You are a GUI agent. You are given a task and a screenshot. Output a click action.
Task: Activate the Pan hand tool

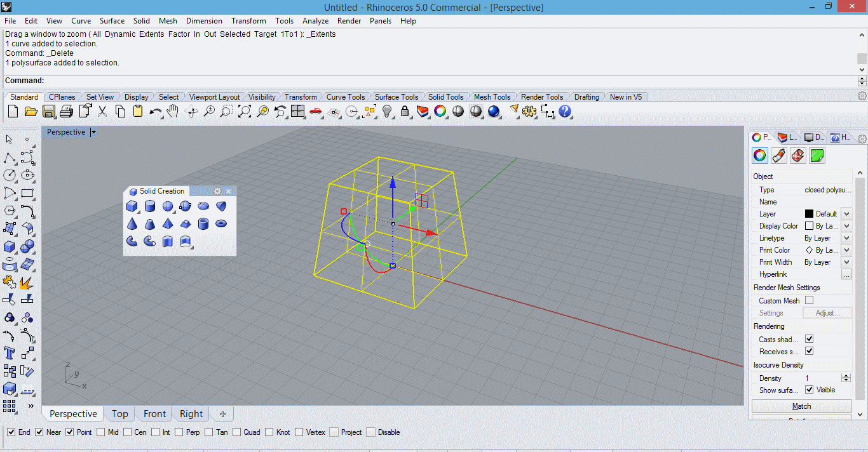click(173, 112)
